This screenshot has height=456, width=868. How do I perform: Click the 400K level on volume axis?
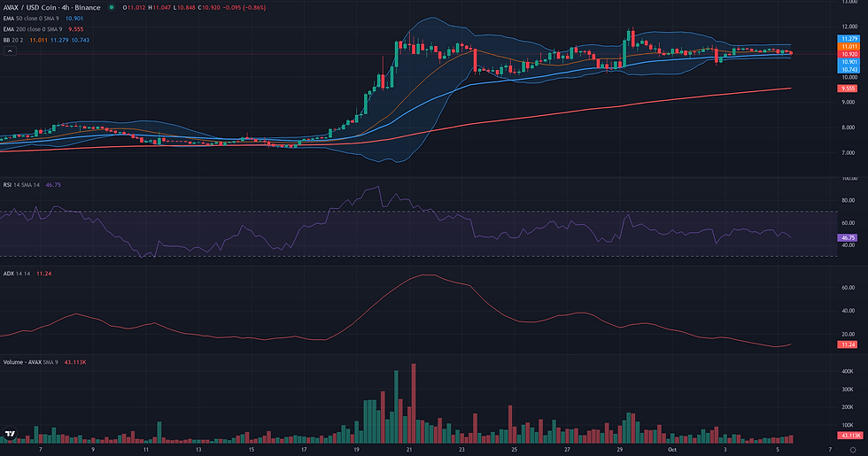(x=848, y=371)
